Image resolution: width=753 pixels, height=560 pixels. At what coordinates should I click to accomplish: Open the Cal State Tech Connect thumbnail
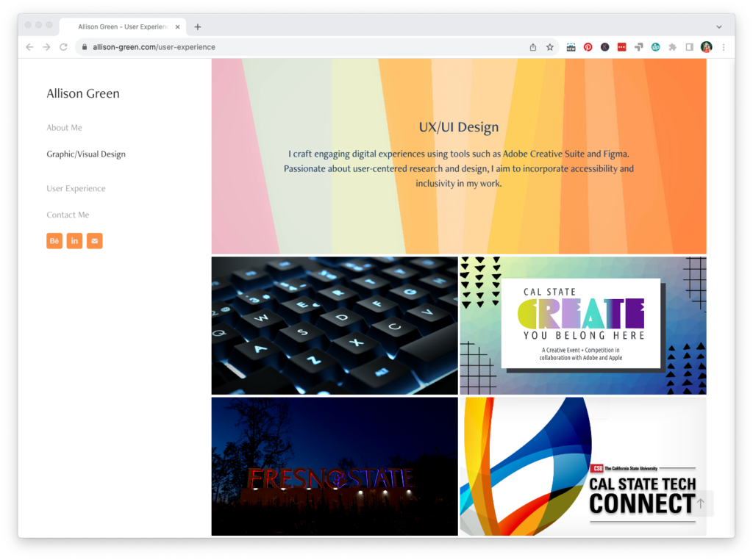583,466
